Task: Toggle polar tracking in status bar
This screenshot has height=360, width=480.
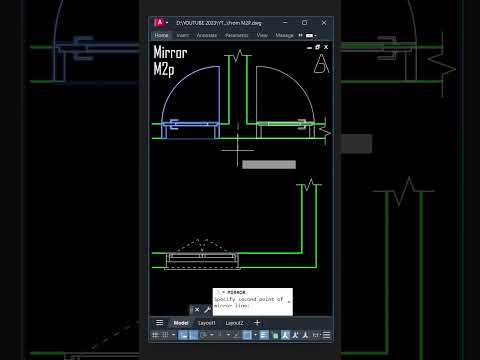Action: click(x=204, y=335)
